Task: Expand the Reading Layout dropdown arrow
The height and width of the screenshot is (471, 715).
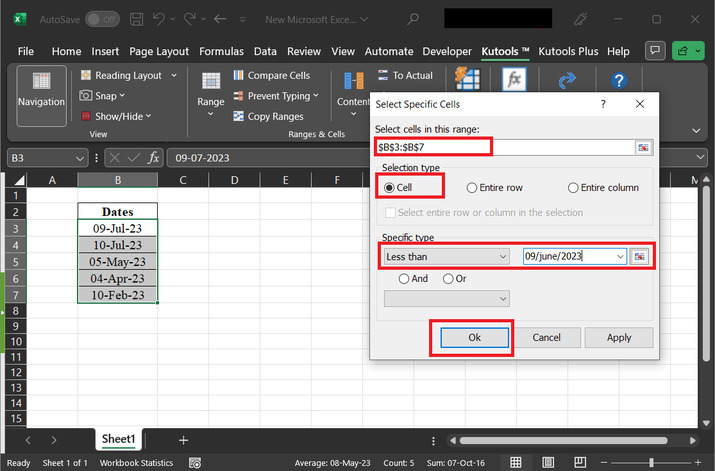Action: [x=174, y=75]
